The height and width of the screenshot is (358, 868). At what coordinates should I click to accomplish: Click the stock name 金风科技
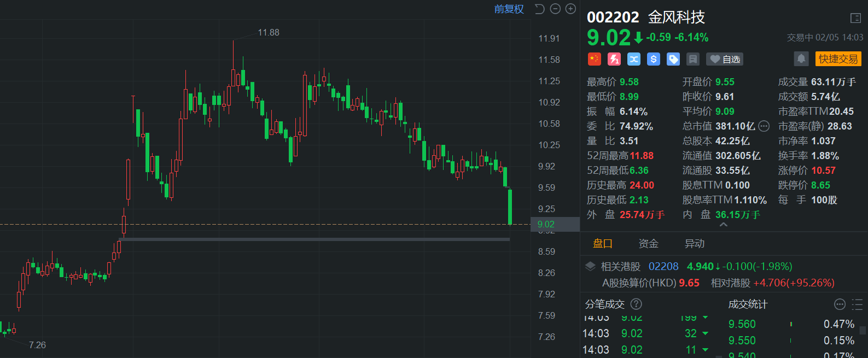[677, 17]
